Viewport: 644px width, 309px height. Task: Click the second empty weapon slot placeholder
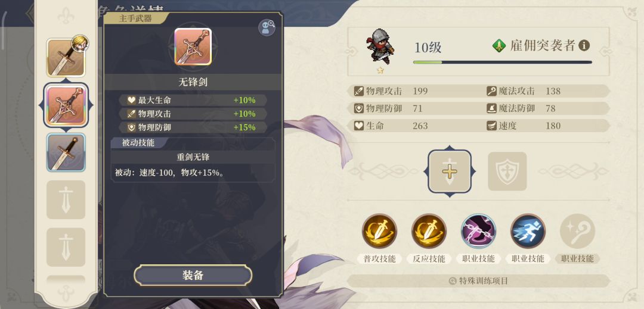point(66,247)
